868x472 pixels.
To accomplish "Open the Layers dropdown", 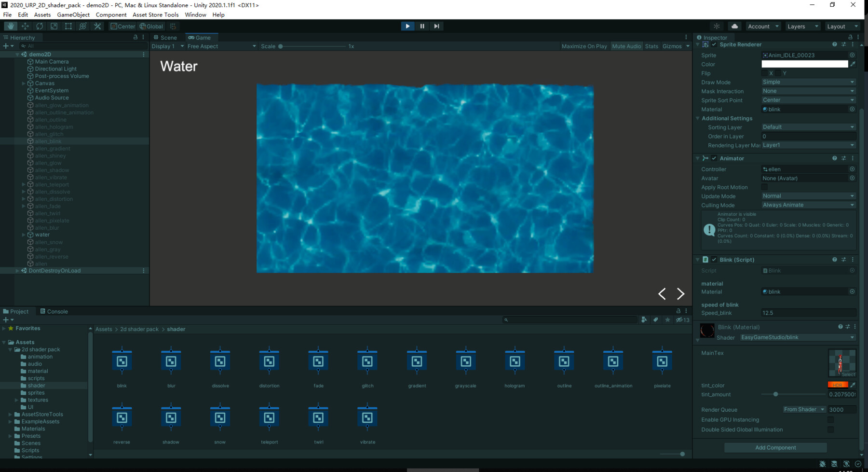I will click(802, 26).
